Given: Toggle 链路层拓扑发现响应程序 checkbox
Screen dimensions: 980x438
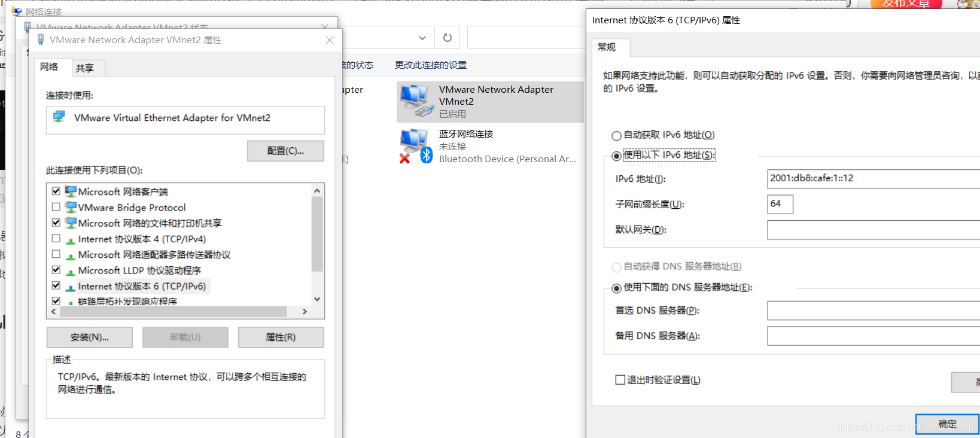Looking at the screenshot, I should [x=56, y=301].
